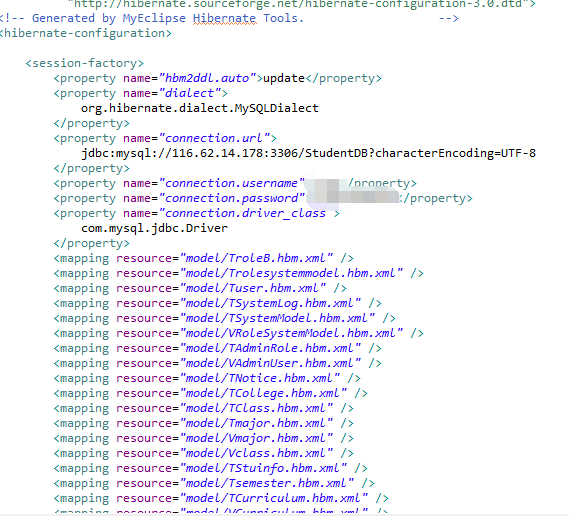This screenshot has width=569, height=516.
Task: Click model/Vclass.hbm.xml mapping resource
Action: 256,453
